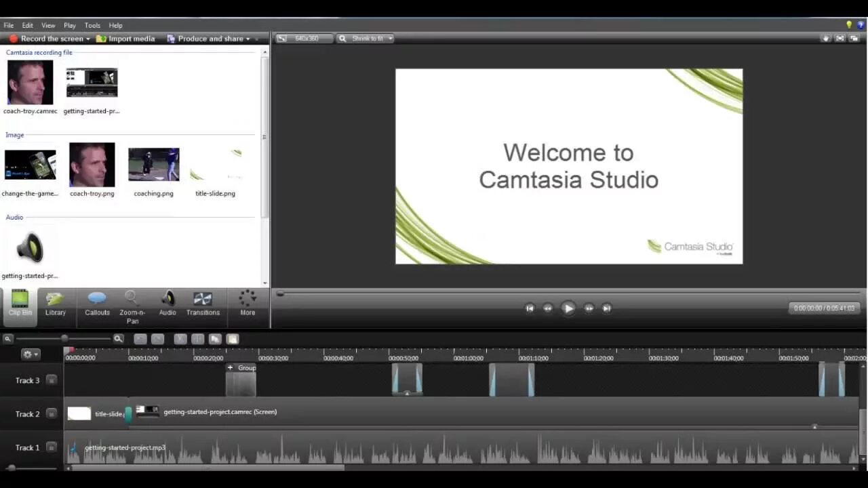Enable pan mode hand icon in preview

pos(826,39)
